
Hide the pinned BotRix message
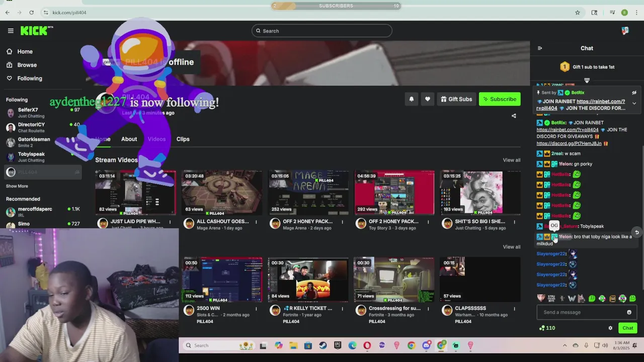click(x=634, y=93)
